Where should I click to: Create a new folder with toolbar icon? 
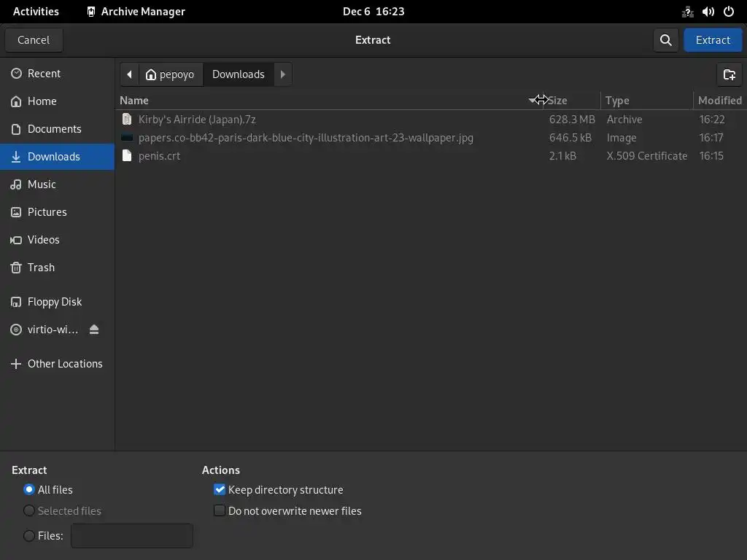tap(729, 74)
